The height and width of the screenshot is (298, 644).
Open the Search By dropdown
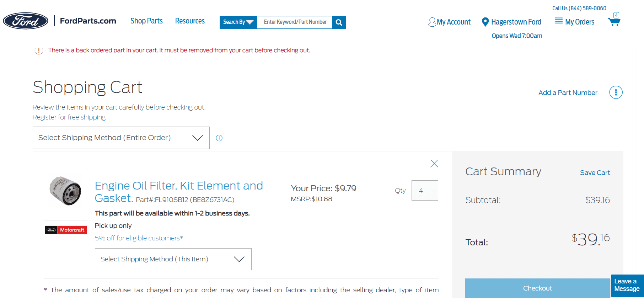point(238,22)
